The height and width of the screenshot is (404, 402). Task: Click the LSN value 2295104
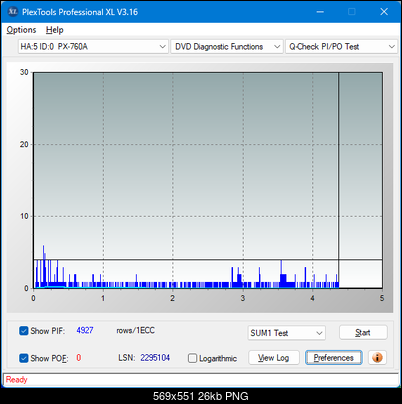coord(155,358)
